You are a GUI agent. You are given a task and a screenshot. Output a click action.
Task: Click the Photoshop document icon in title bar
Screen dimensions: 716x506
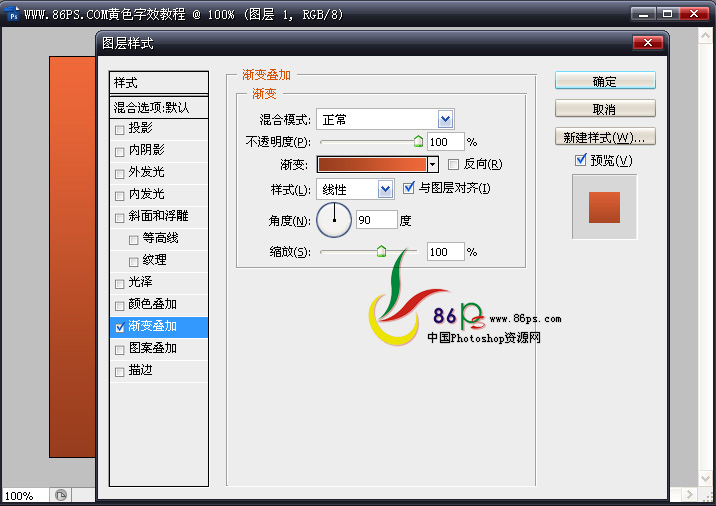click(x=13, y=15)
